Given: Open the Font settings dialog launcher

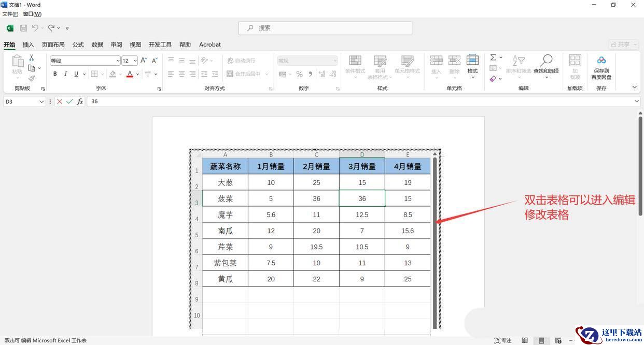Looking at the screenshot, I should click(159, 89).
